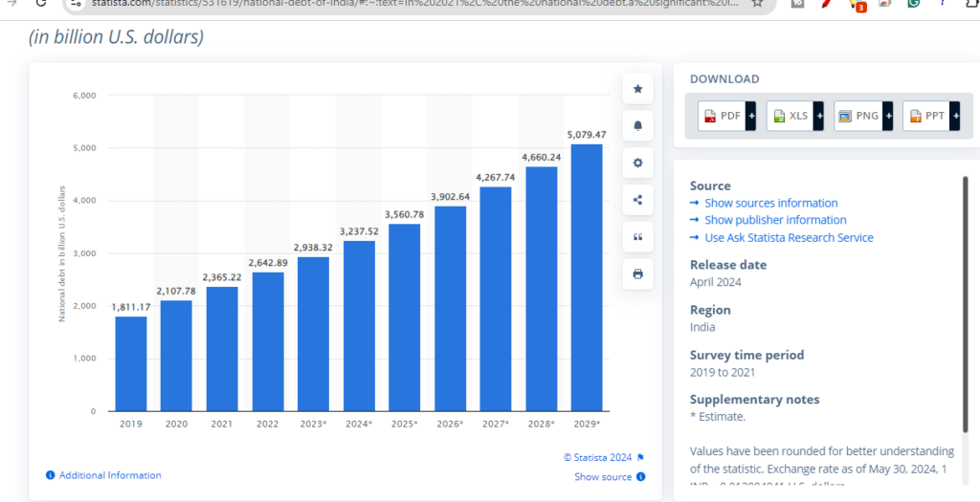Print the chart using printer icon
Screen dimensions: 980x502
637,274
